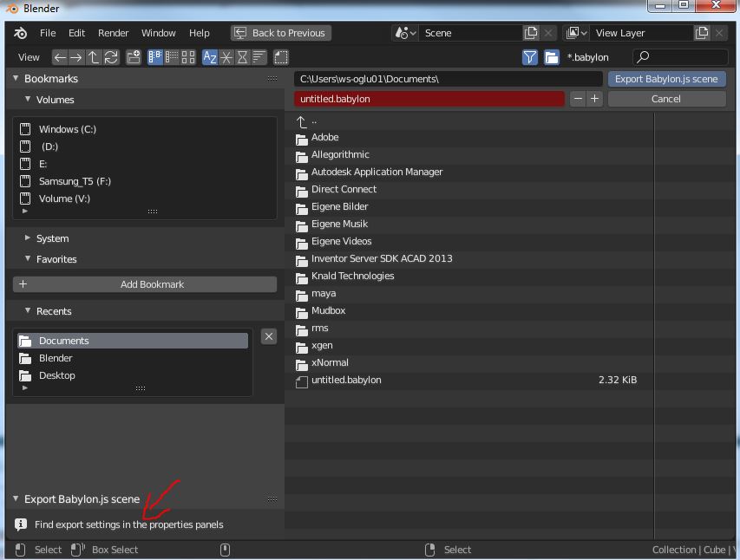The height and width of the screenshot is (560, 740).
Task: Open the view layer browse dropdown
Action: tap(576, 33)
